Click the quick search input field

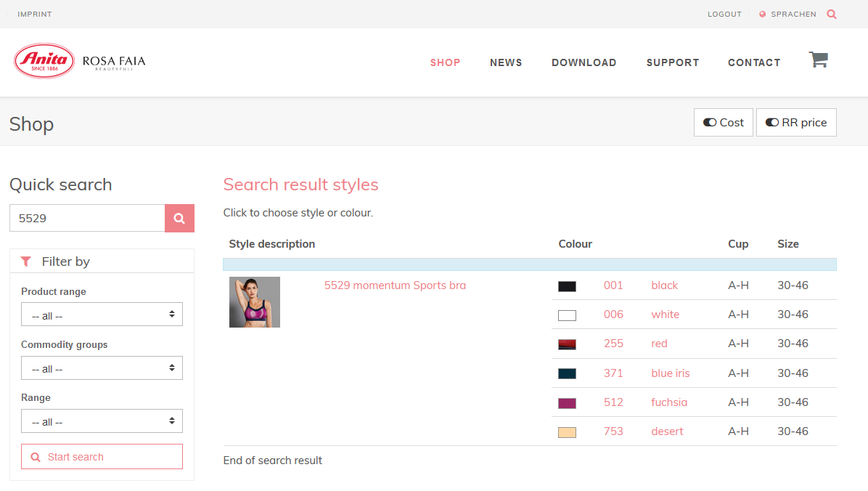pos(87,218)
